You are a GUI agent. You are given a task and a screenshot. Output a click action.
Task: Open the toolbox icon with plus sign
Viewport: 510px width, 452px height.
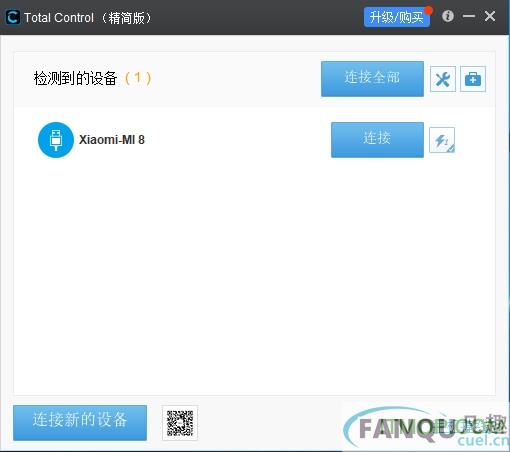pos(473,79)
